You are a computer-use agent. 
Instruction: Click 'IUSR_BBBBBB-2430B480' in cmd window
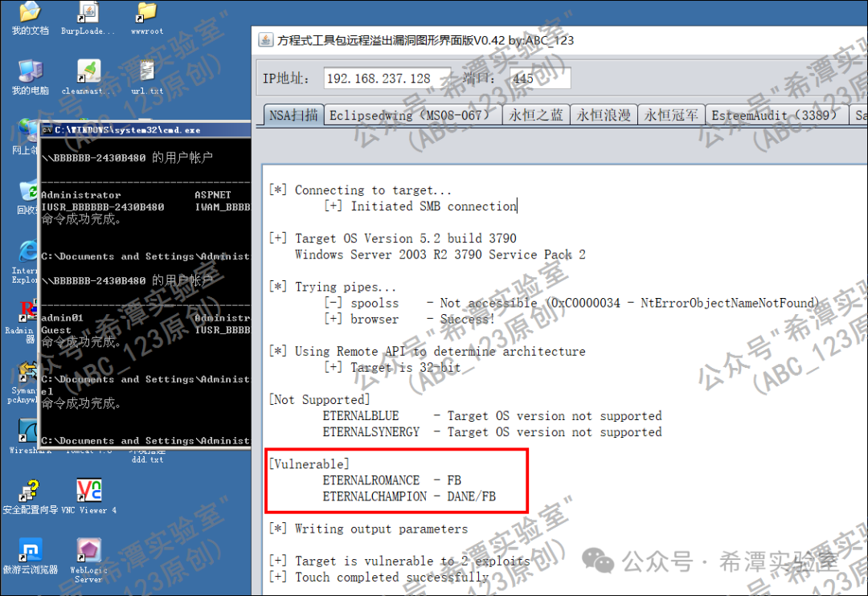click(102, 207)
